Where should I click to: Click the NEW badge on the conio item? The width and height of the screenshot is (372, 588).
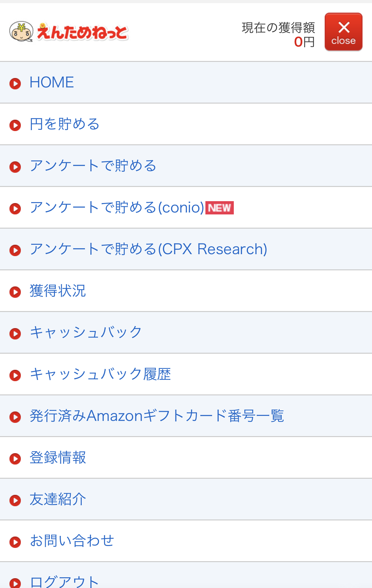click(220, 208)
